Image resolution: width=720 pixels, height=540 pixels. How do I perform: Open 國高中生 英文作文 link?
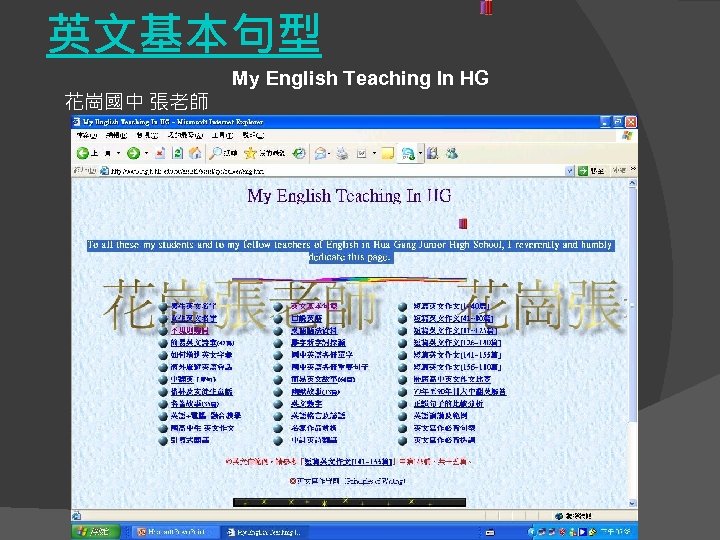202,428
